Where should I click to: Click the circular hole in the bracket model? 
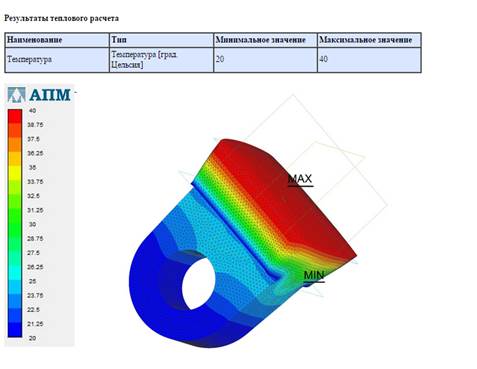pyautogui.click(x=200, y=284)
